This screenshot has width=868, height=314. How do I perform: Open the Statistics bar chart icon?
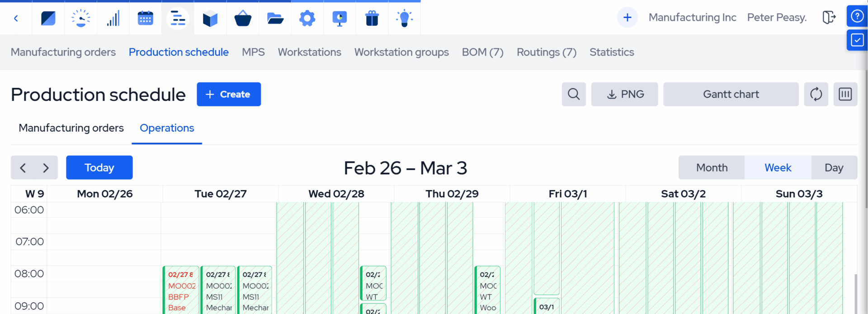pos(113,18)
